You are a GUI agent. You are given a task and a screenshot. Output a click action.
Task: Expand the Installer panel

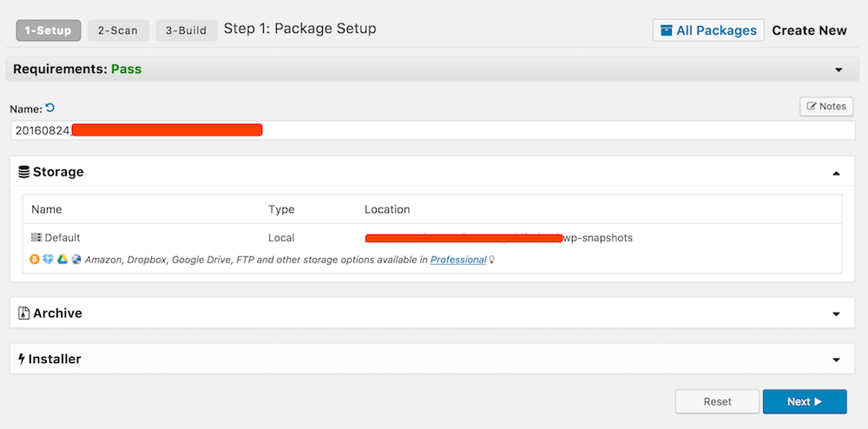(837, 359)
